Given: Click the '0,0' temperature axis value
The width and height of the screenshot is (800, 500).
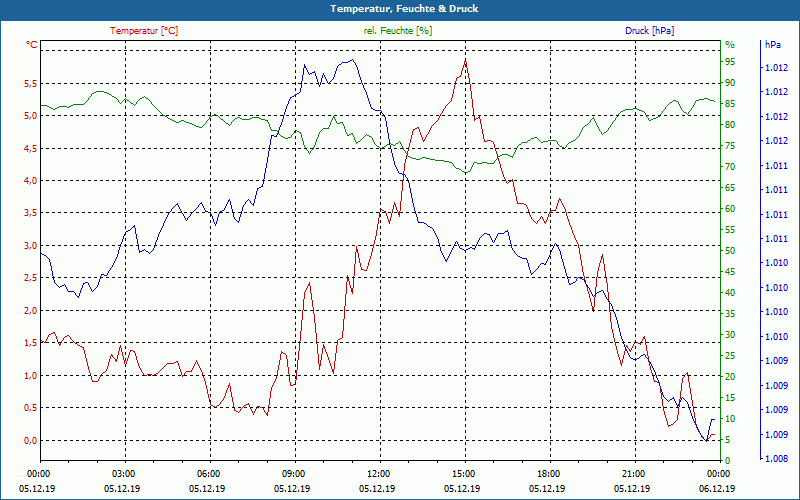Looking at the screenshot, I should tap(31, 440).
